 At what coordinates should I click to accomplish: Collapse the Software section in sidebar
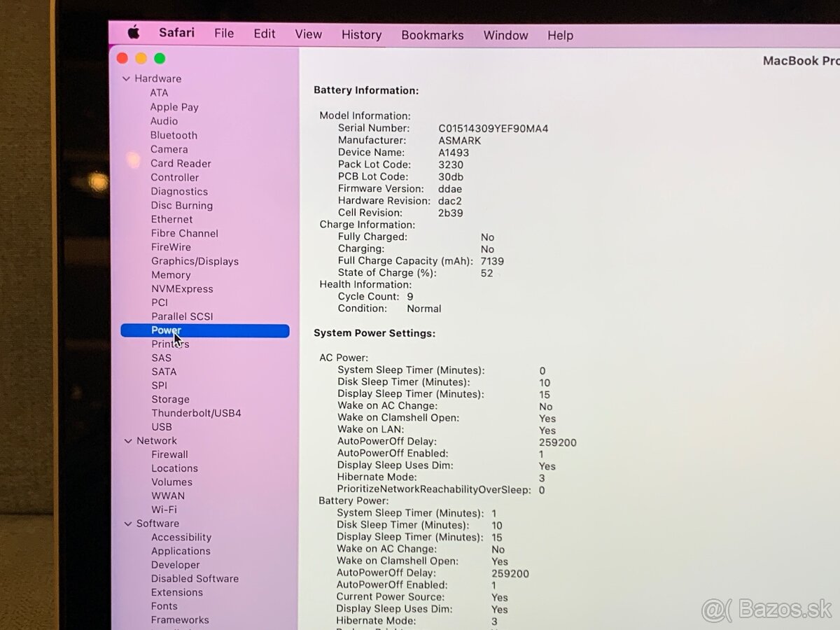tap(127, 523)
